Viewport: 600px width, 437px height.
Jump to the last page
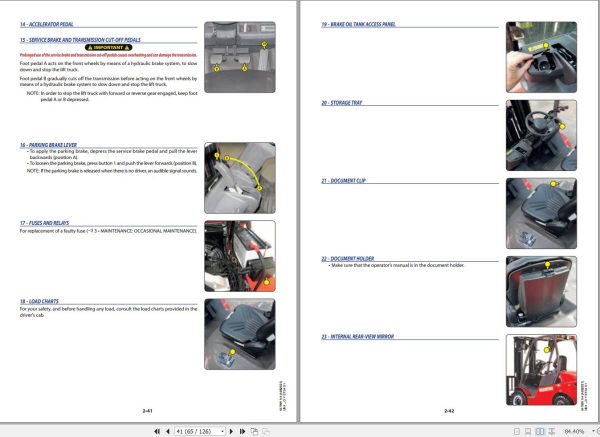[x=242, y=431]
